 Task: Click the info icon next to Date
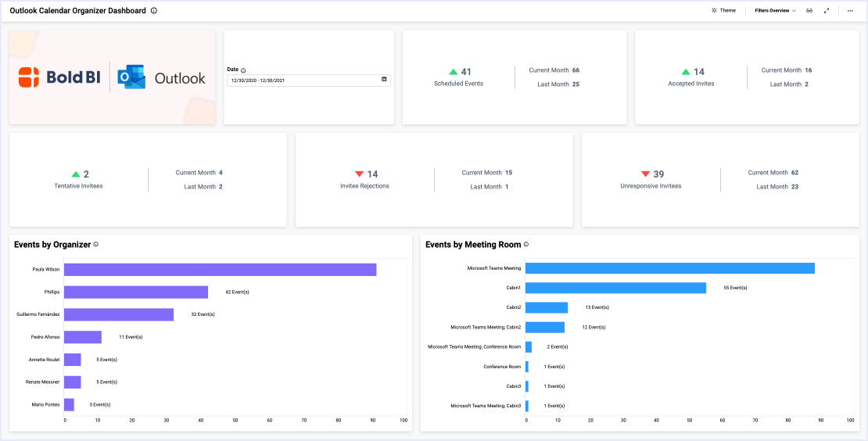click(x=243, y=70)
